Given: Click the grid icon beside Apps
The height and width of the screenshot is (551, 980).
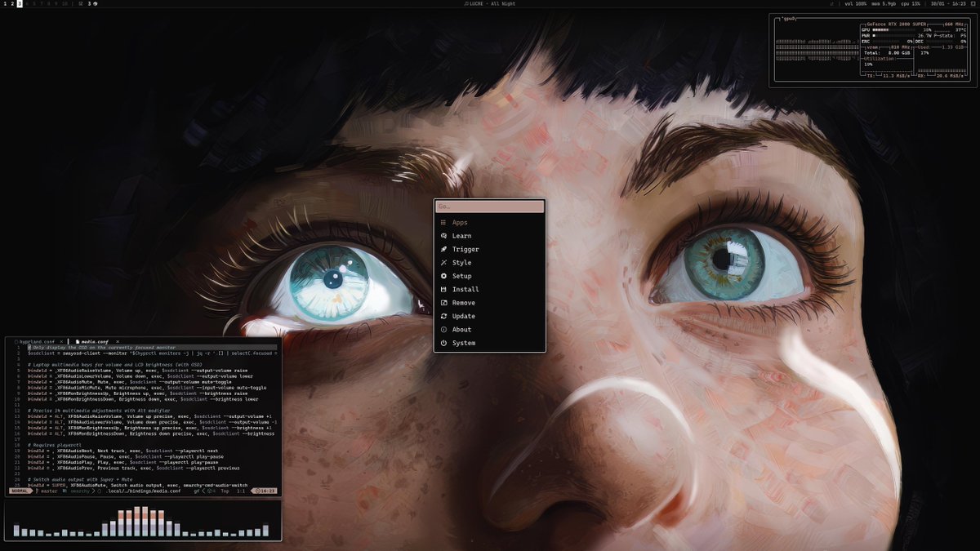Looking at the screenshot, I should 443,222.
